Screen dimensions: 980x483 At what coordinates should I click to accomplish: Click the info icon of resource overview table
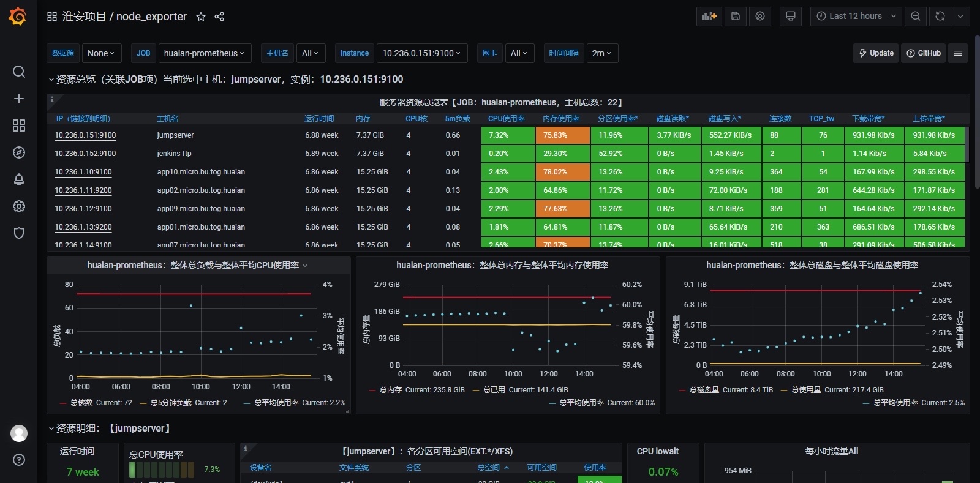tap(52, 99)
